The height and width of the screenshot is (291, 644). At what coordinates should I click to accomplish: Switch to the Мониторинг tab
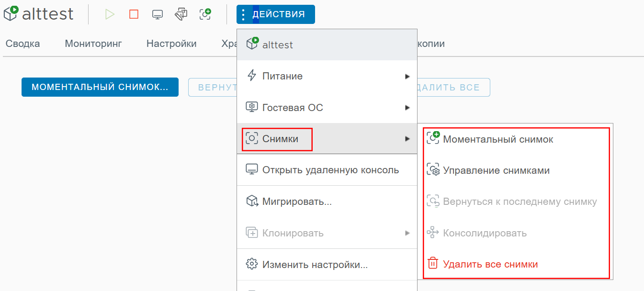(93, 44)
